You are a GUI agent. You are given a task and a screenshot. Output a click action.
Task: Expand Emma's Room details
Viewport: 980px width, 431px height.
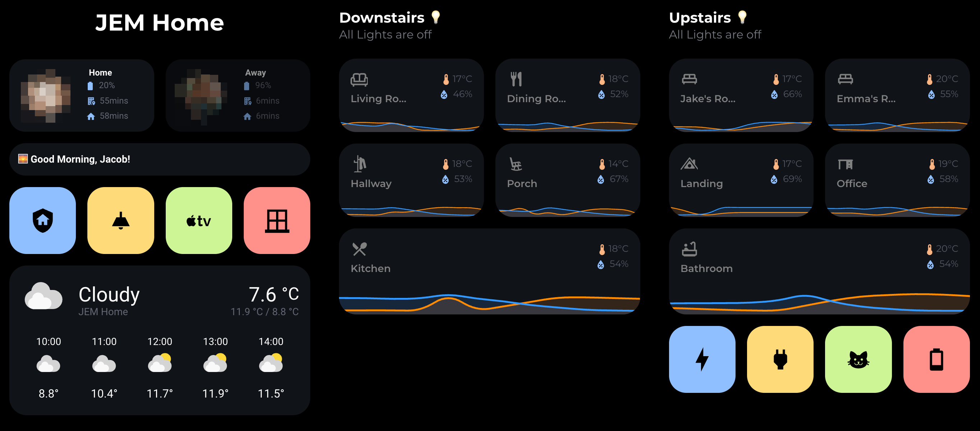tap(897, 95)
